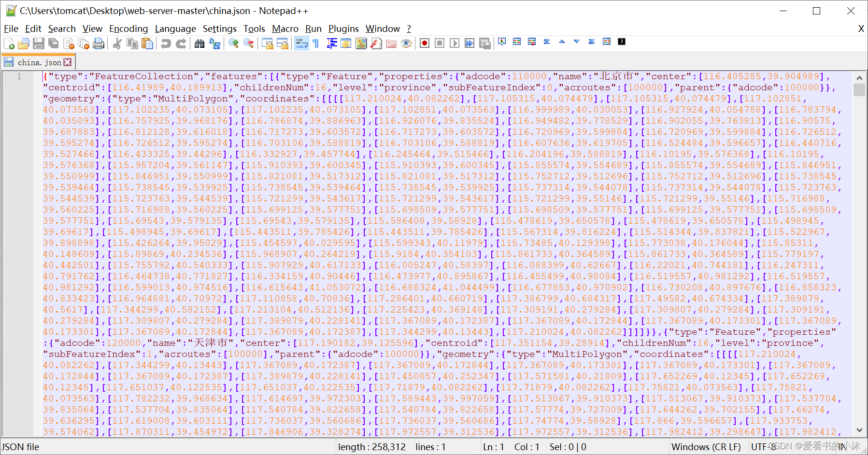The image size is (868, 455).
Task: Toggle monitoring eye icon
Action: pyautogui.click(x=406, y=43)
